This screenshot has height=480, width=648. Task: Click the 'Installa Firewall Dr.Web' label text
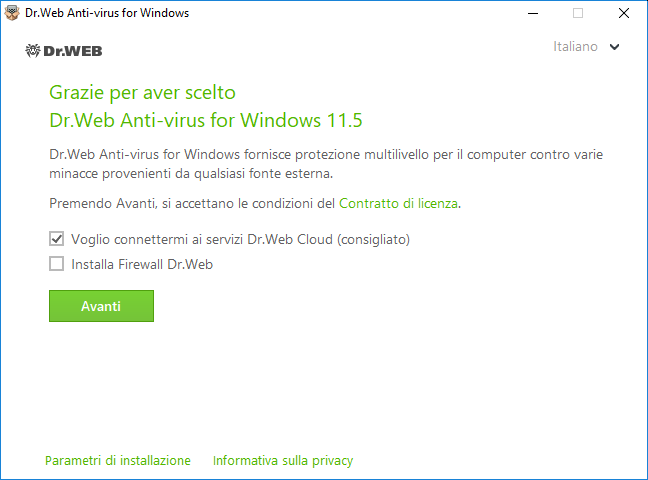[142, 264]
